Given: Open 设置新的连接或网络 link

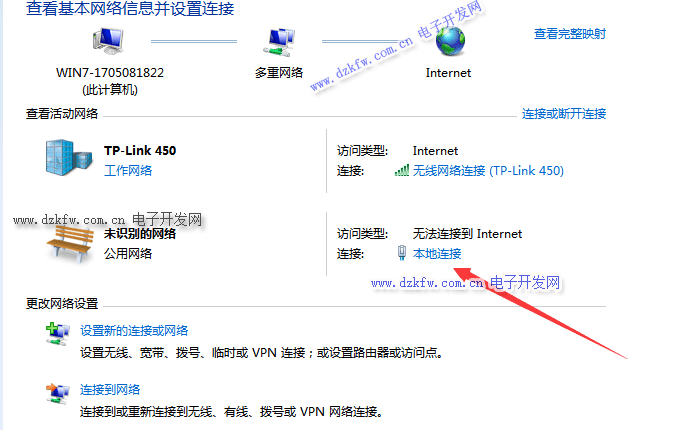Looking at the screenshot, I should (x=134, y=331).
